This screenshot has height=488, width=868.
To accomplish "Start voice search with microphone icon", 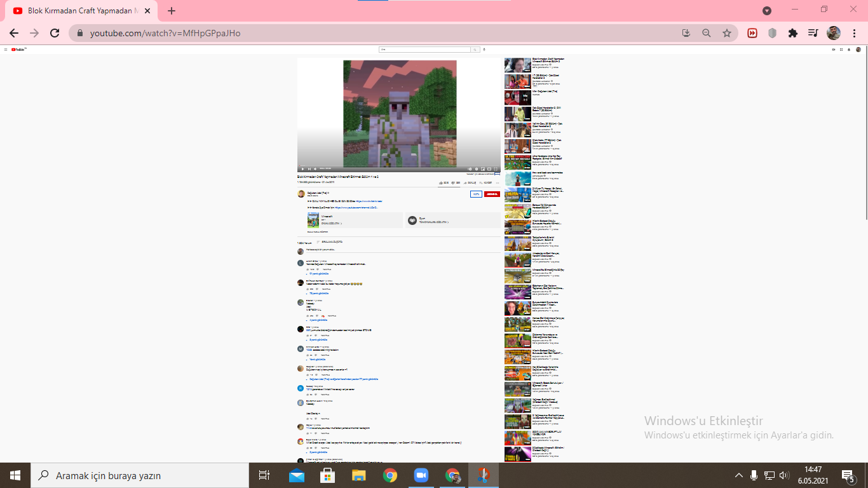I will click(484, 49).
